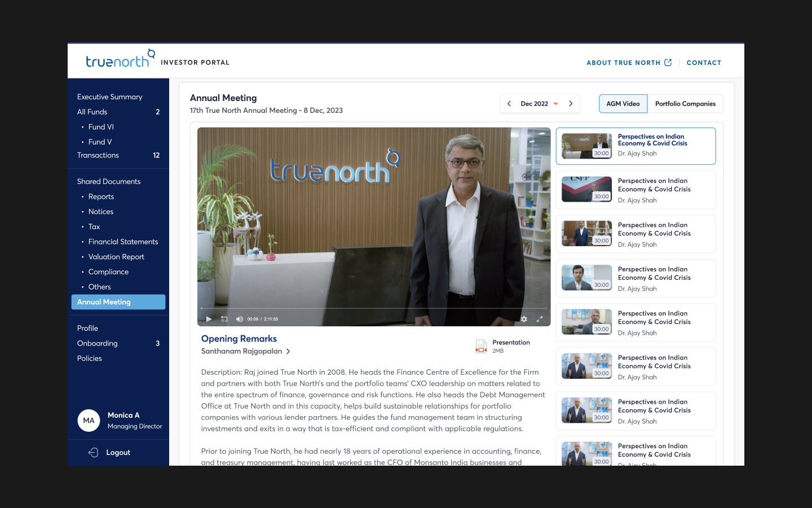Open Notices under Shared Documents

click(x=101, y=212)
